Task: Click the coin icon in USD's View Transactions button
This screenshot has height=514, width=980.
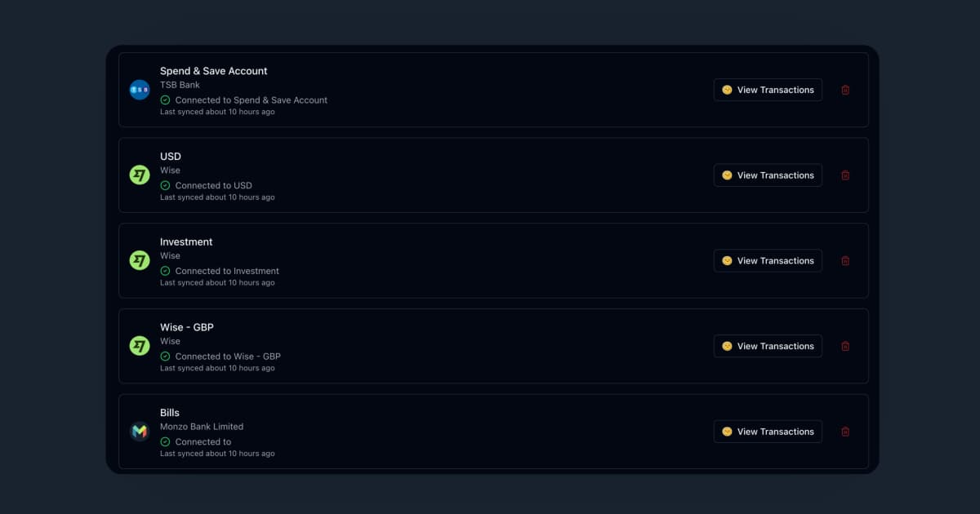Action: click(727, 175)
